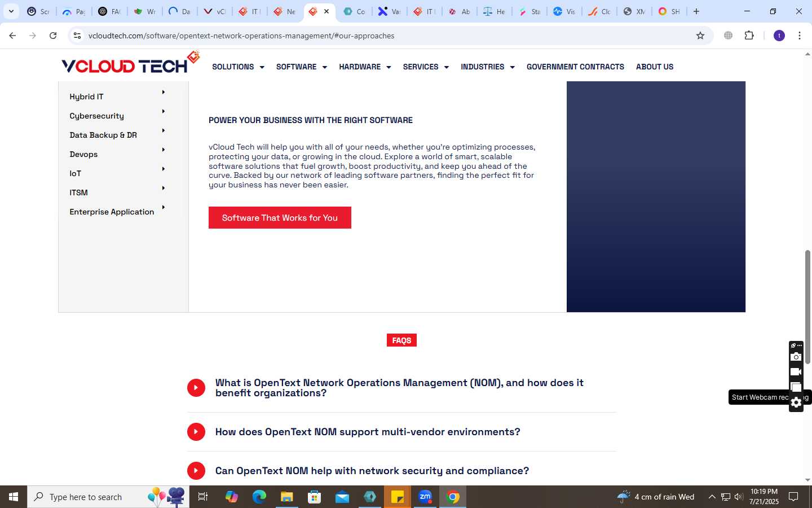Expand the ITSM submenu arrow
This screenshot has height=508, width=812.
tap(164, 188)
